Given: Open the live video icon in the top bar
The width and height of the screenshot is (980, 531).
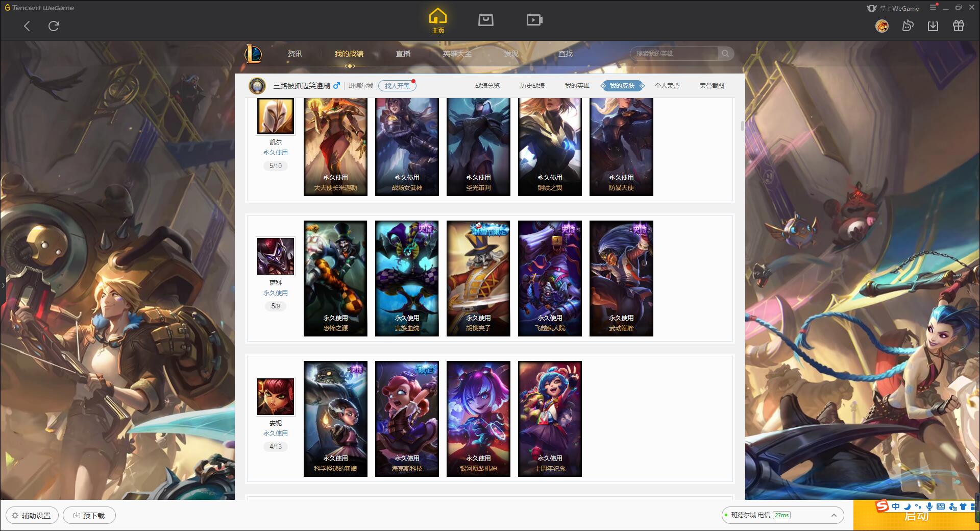Looking at the screenshot, I should [534, 20].
